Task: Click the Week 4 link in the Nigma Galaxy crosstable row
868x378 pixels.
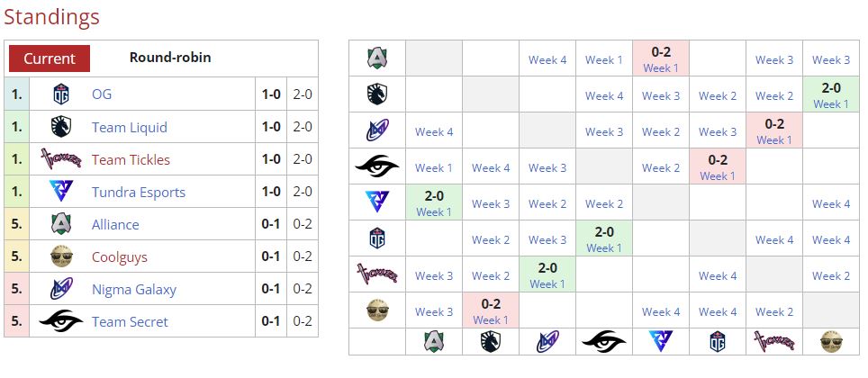Action: [x=434, y=131]
